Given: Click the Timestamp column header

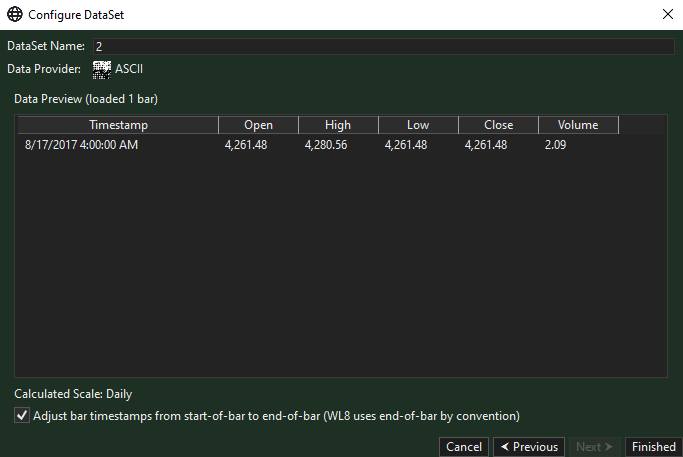Looking at the screenshot, I should (x=118, y=125).
